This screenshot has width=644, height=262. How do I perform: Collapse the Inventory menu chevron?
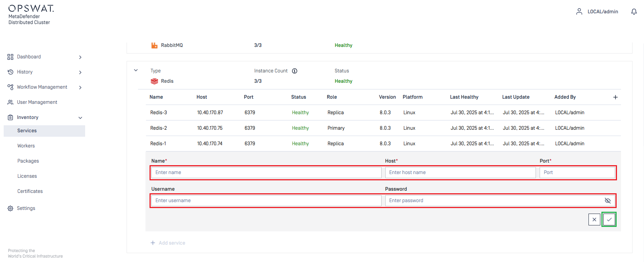(x=80, y=118)
